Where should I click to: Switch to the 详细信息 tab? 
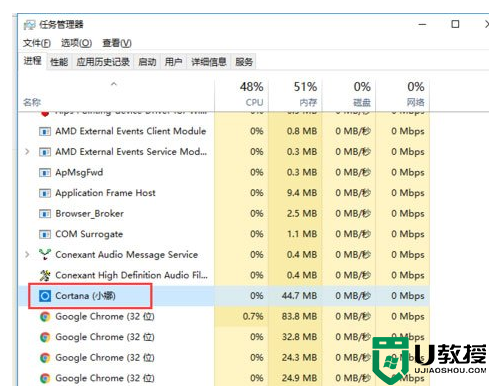click(209, 62)
